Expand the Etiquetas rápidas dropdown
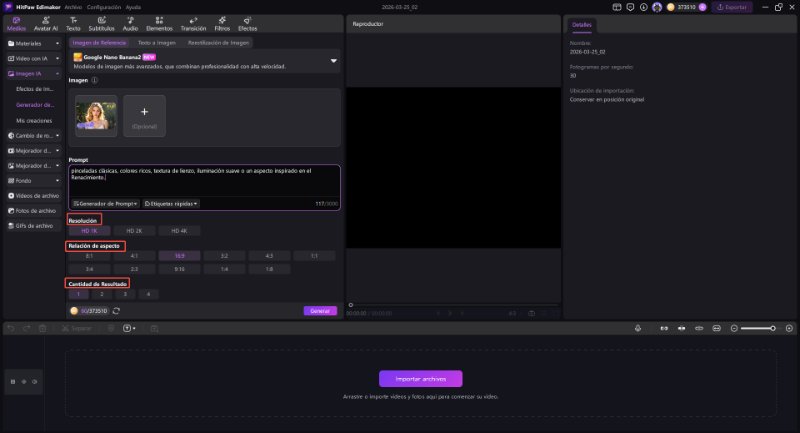 click(171, 203)
